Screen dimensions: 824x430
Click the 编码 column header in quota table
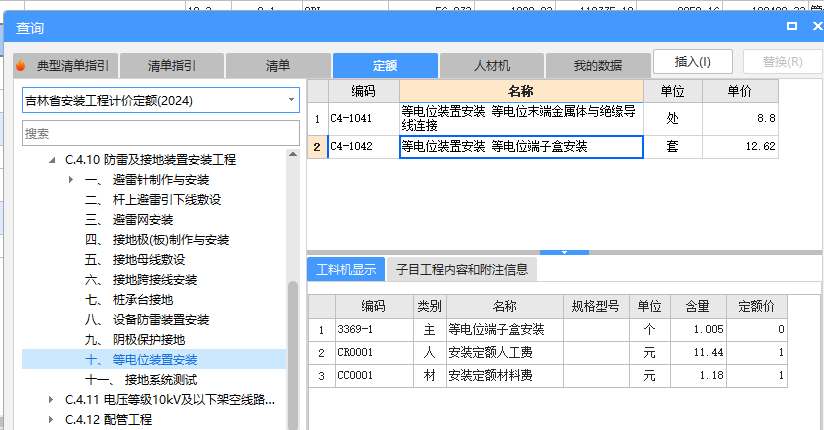(x=364, y=91)
